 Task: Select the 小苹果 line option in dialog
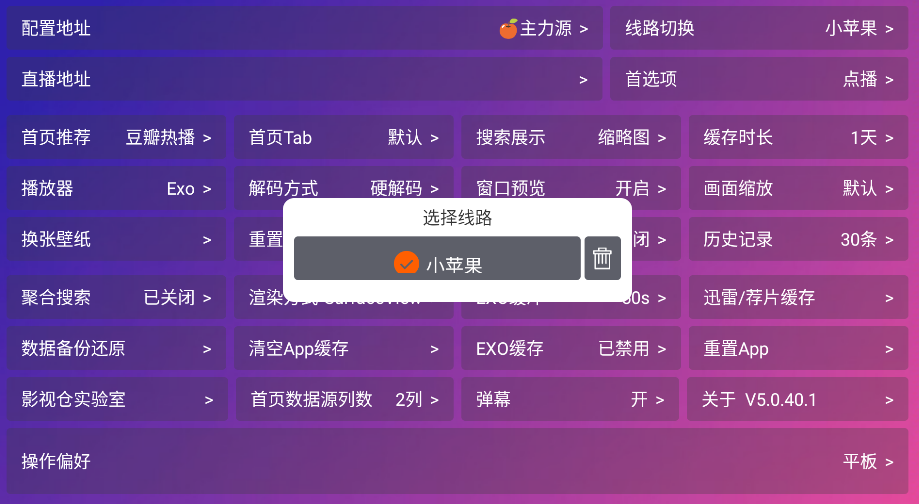pos(437,258)
